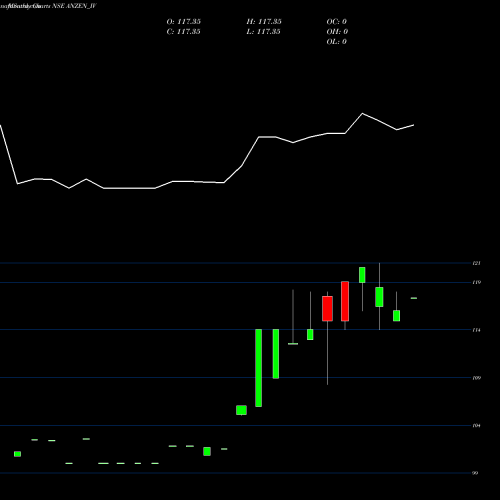This screenshot has width=500, height=500.
Task: Click the 119 price axis label
Action: click(477, 282)
